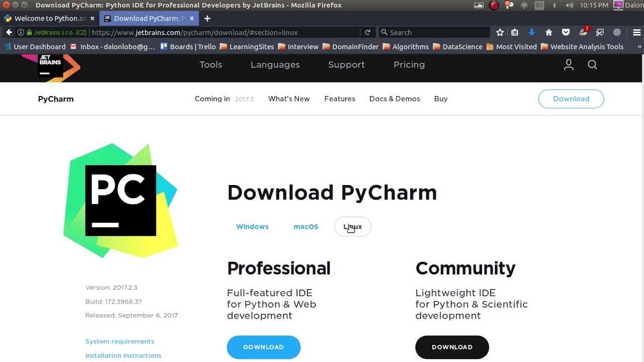Open the JetBrains site search magnifier

point(592,65)
